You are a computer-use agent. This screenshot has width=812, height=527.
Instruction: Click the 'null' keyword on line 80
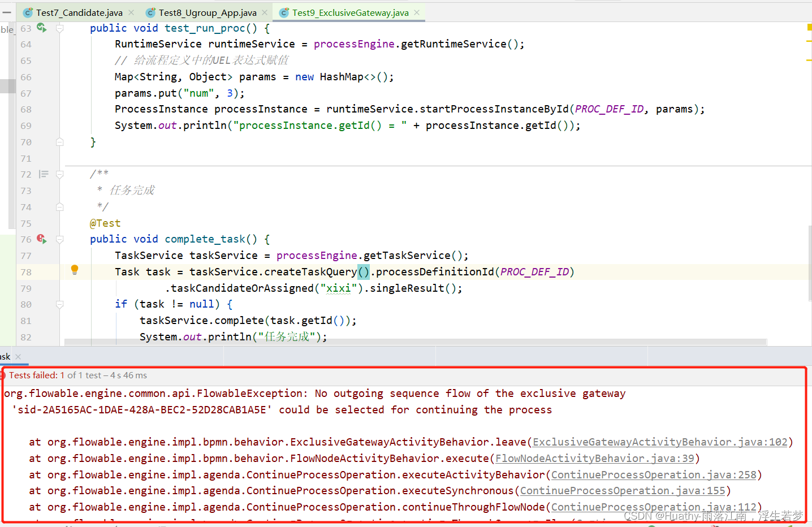coord(202,304)
